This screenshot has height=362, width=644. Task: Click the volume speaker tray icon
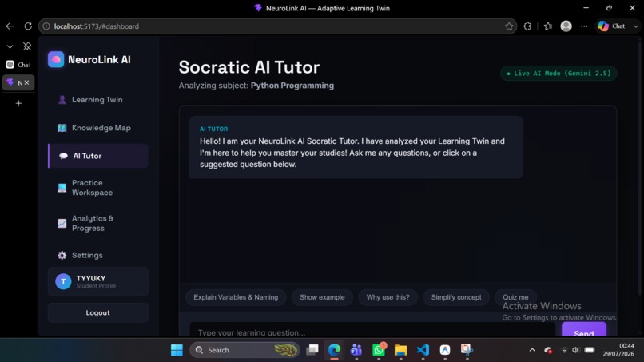[x=575, y=350]
